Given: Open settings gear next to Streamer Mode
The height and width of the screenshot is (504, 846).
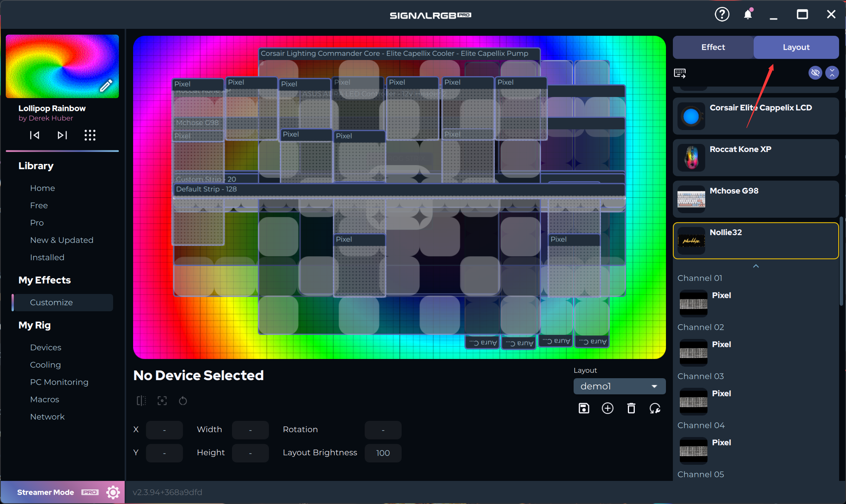Looking at the screenshot, I should click(113, 492).
